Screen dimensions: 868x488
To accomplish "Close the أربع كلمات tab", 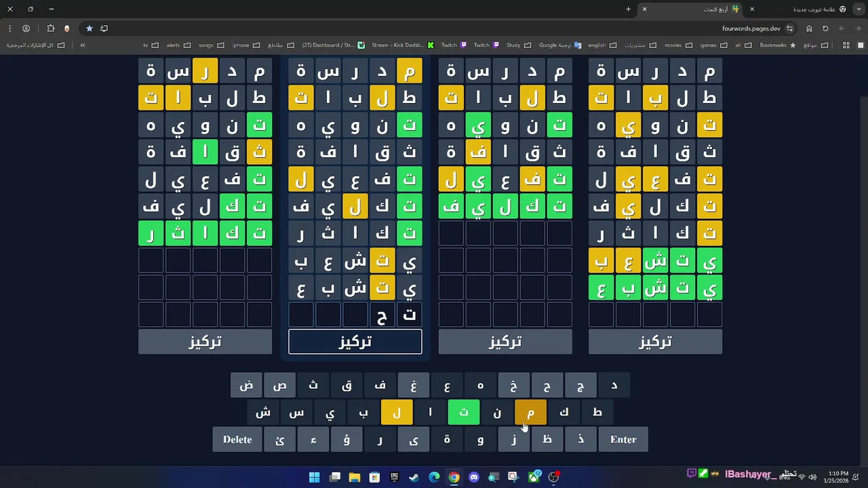I will tap(644, 9).
